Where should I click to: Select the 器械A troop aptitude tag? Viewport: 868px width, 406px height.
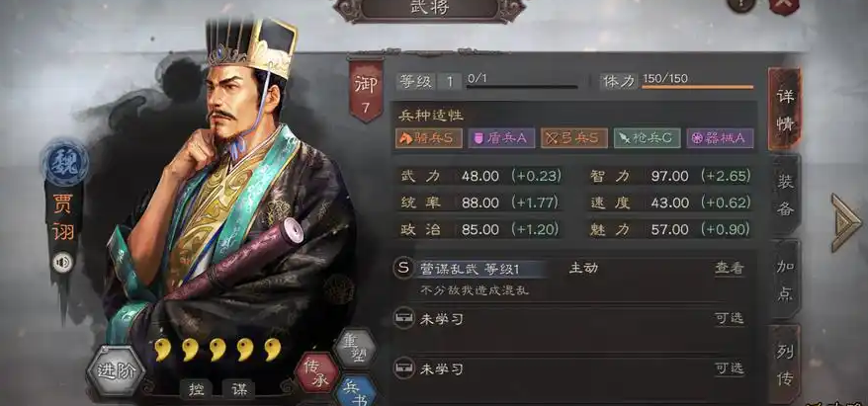[720, 138]
